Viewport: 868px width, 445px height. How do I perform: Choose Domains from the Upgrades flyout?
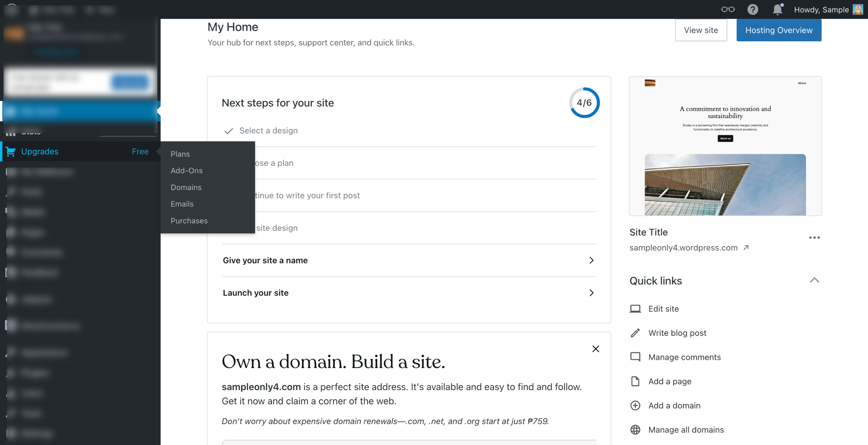coord(186,187)
